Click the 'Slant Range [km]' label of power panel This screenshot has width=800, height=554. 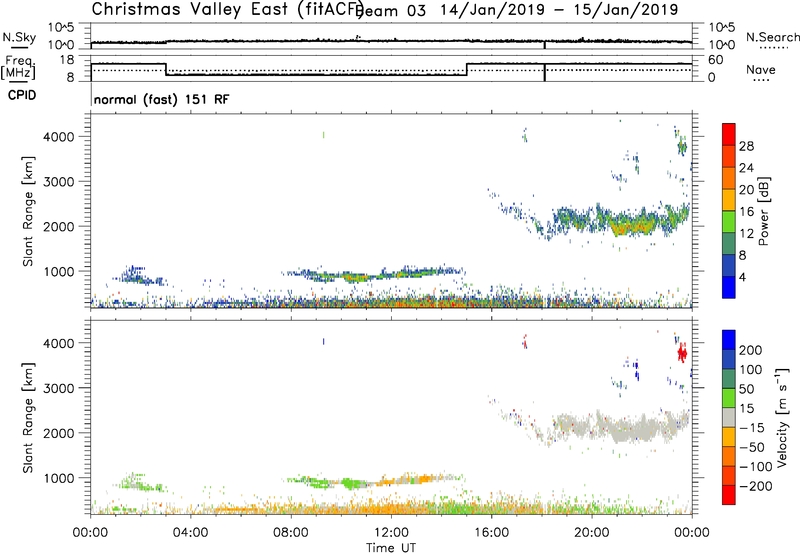(28, 211)
